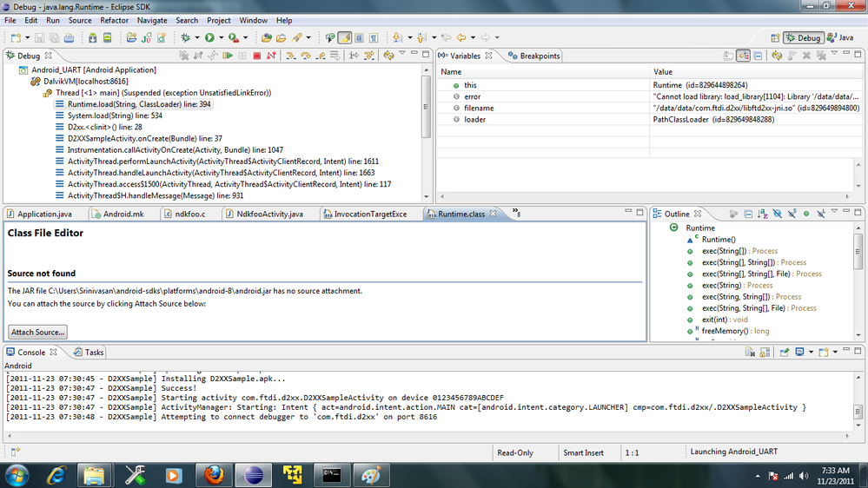Toggle Show Whitespace Characters pilcrow icon
The image size is (868, 488).
[x=374, y=37]
